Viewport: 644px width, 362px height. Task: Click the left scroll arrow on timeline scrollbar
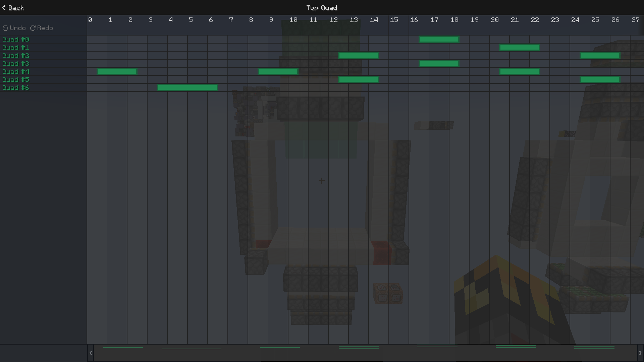click(x=91, y=353)
